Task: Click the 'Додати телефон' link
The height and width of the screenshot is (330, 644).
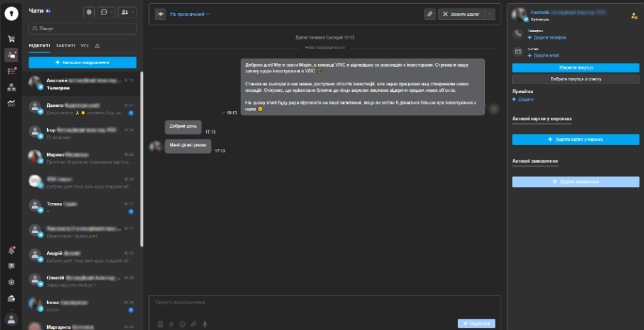Action: [x=541, y=38]
